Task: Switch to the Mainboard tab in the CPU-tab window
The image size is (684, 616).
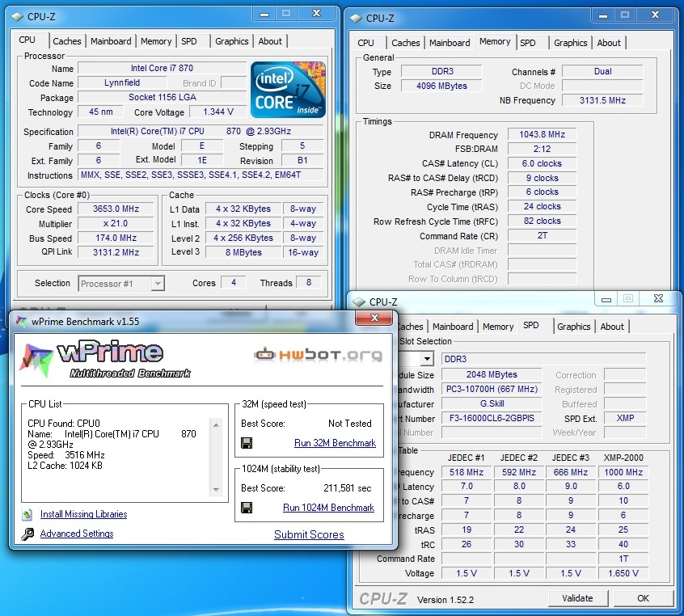Action: tap(111, 41)
